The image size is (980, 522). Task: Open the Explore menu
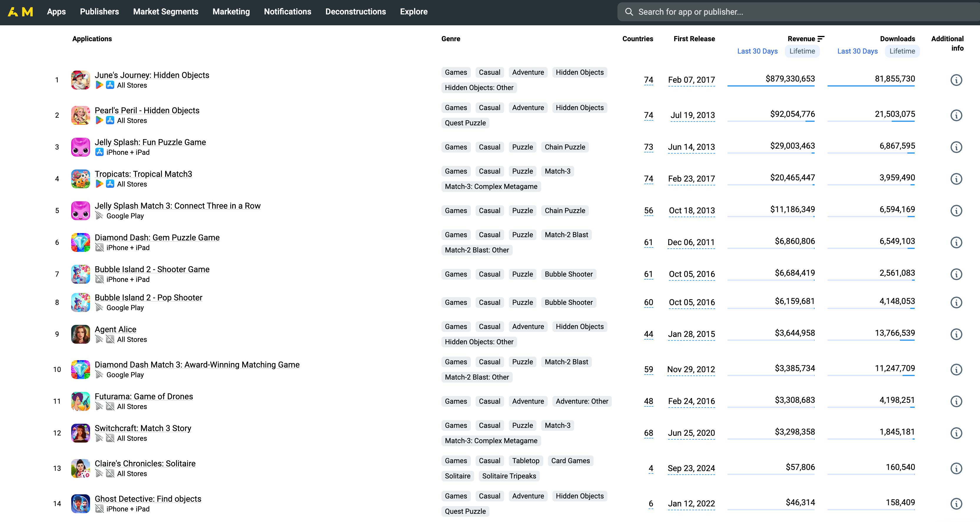click(413, 12)
